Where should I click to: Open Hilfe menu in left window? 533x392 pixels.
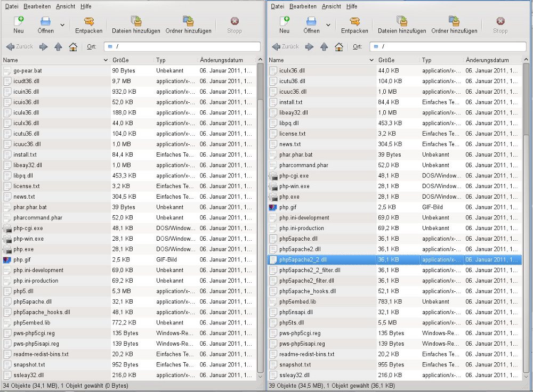pyautogui.click(x=86, y=6)
